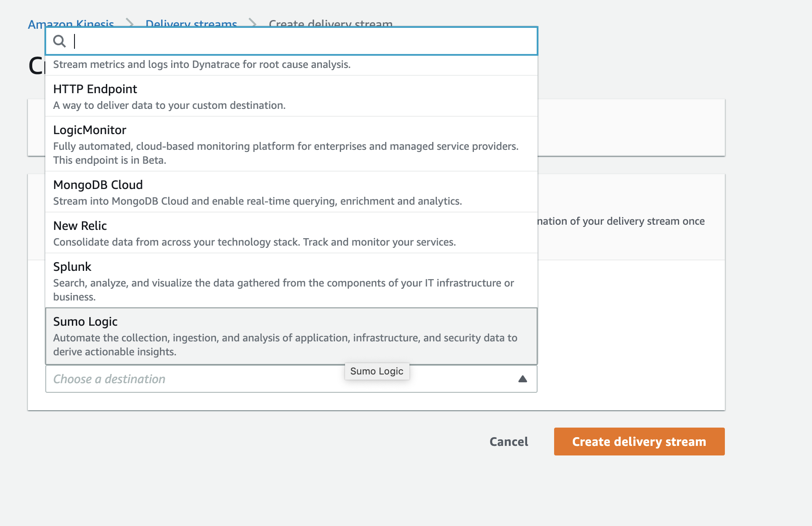Choose Splunk from the list
The height and width of the screenshot is (526, 812).
[291, 281]
